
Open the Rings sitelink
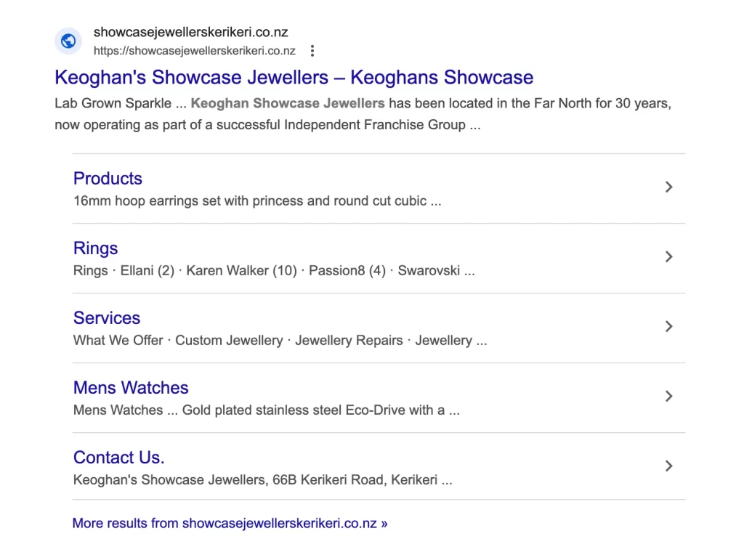tap(95, 248)
